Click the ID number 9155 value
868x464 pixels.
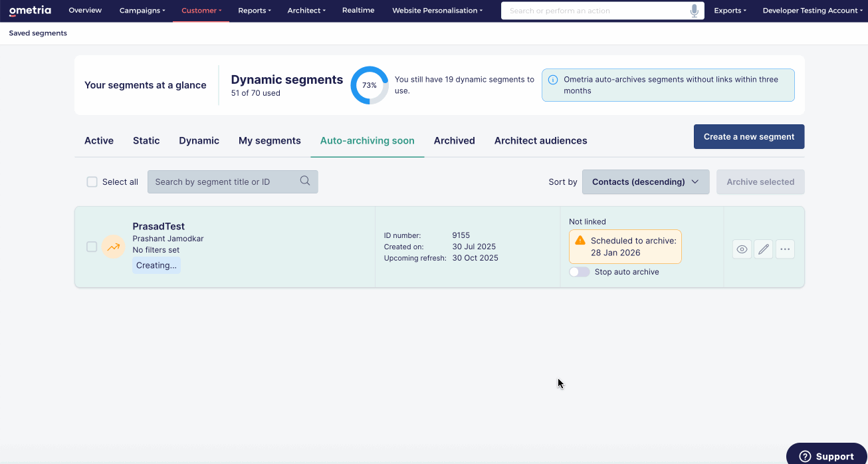(x=461, y=235)
